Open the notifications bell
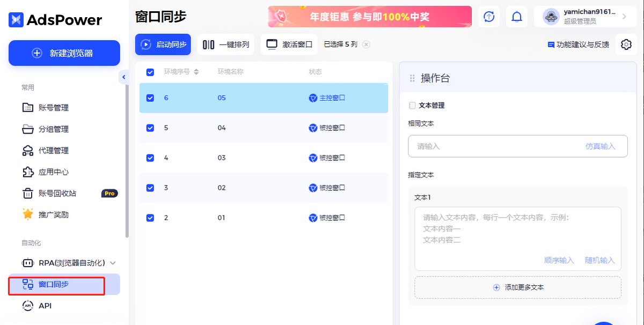 [x=517, y=17]
